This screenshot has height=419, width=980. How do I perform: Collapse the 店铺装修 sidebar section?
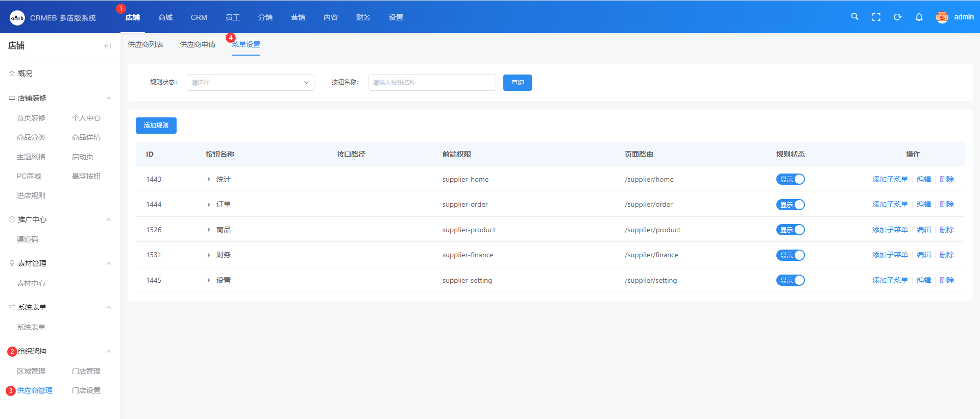click(108, 98)
